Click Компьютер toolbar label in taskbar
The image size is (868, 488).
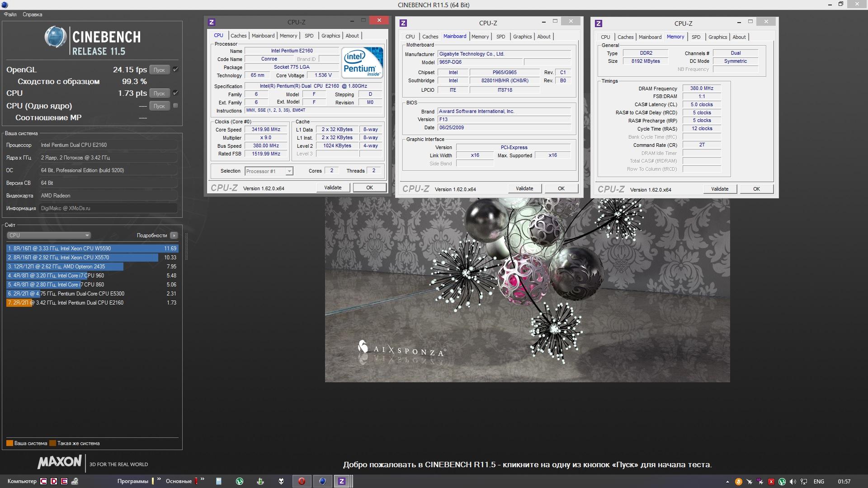pyautogui.click(x=22, y=481)
